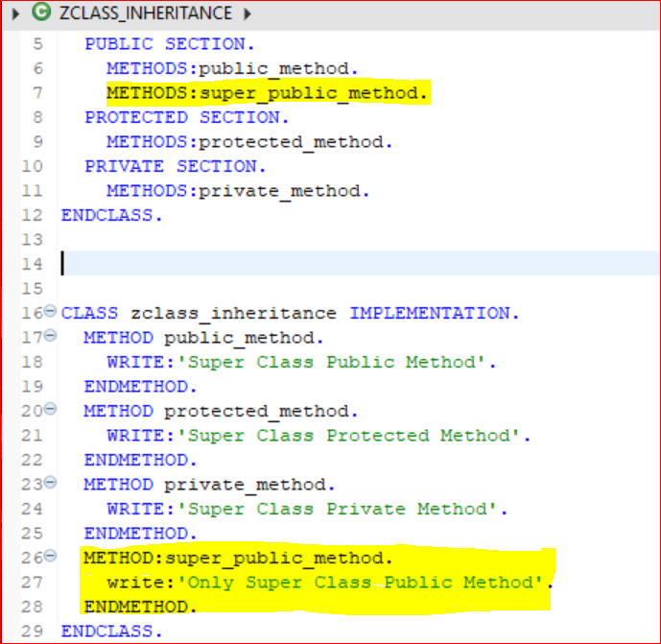Collapse protected_method block at line 20
661x644 pixels.
click(50, 409)
